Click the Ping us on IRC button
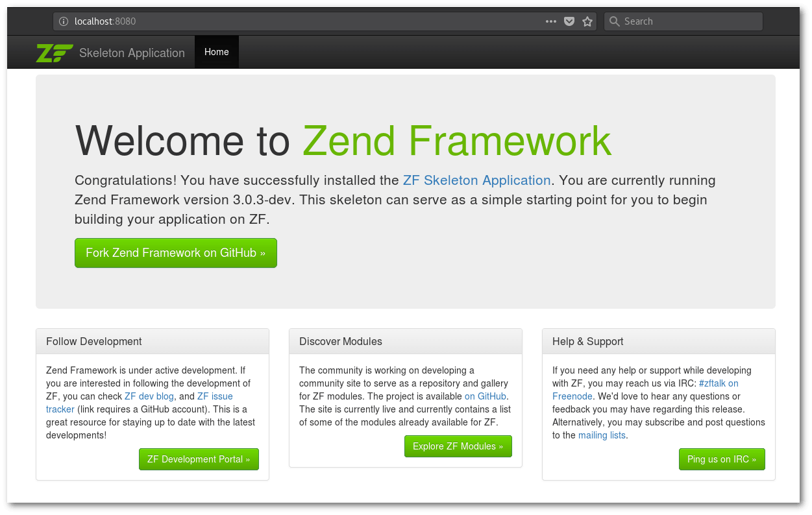812x515 pixels. (722, 459)
